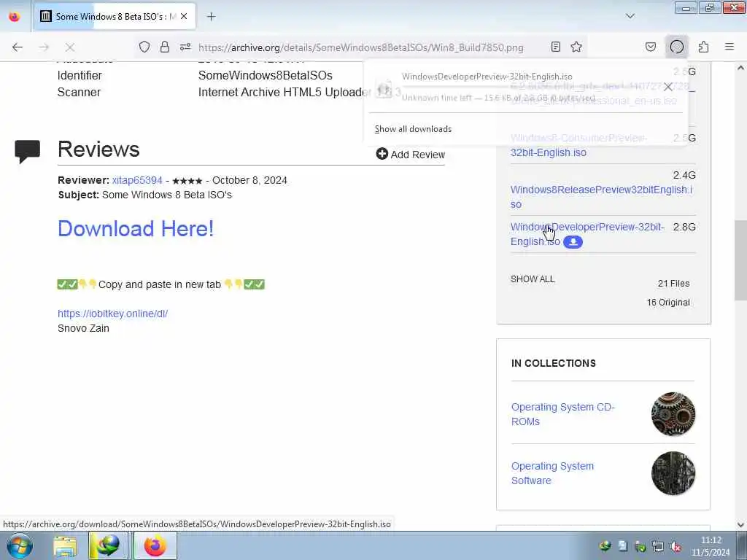Open the Extensions puzzle icon
Viewport: 747px width, 560px height.
point(704,47)
